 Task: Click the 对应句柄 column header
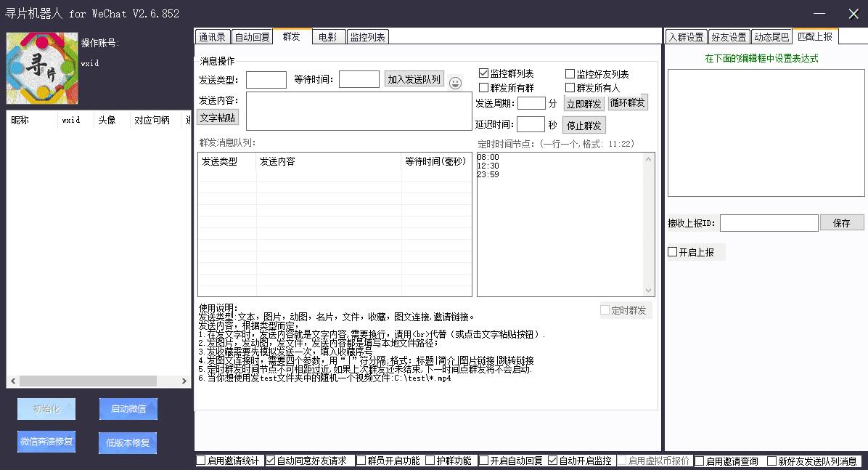click(155, 121)
